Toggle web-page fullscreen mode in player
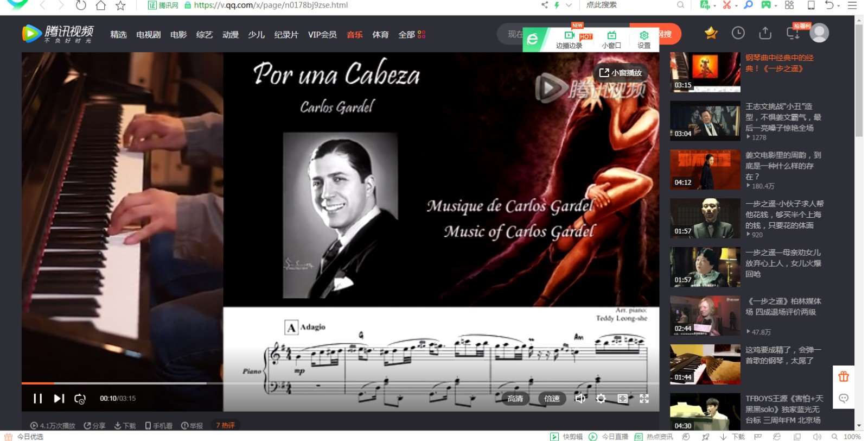 [x=622, y=399]
